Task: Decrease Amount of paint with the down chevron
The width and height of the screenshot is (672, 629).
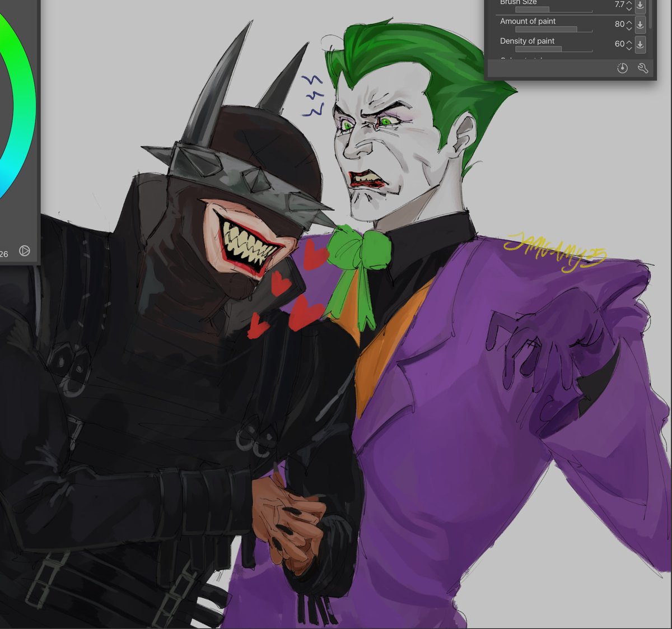Action: coord(629,28)
